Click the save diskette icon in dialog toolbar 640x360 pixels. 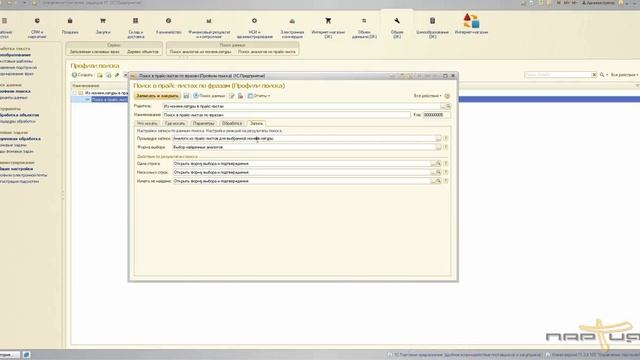[x=186, y=96]
